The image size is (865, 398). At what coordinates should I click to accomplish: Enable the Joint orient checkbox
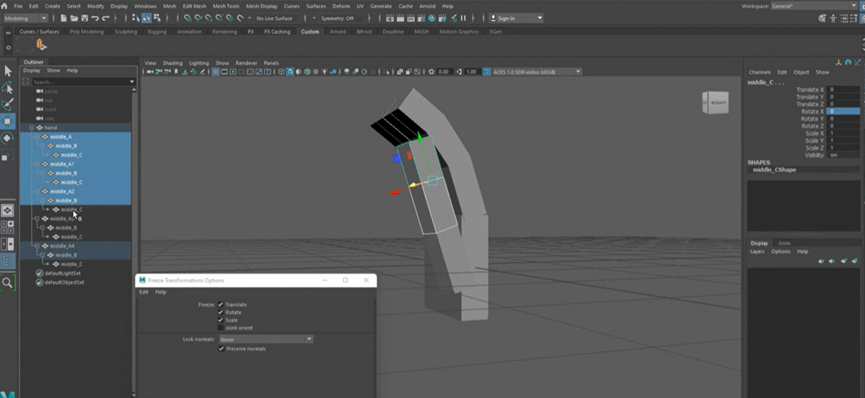click(x=221, y=328)
